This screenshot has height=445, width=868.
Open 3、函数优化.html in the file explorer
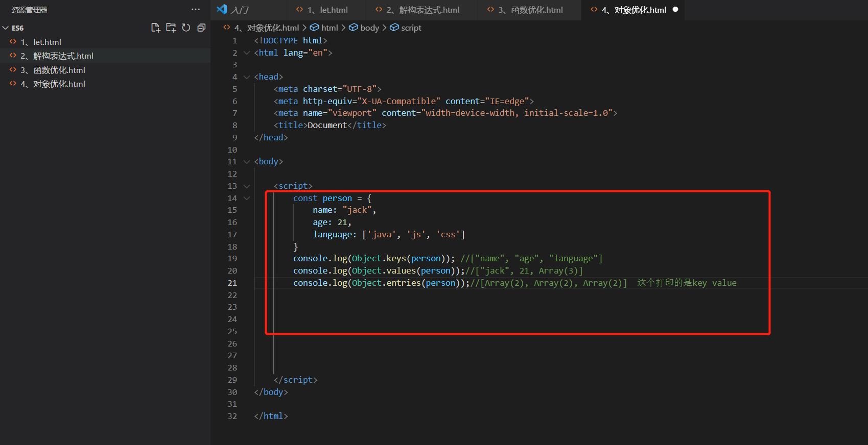pos(105,70)
